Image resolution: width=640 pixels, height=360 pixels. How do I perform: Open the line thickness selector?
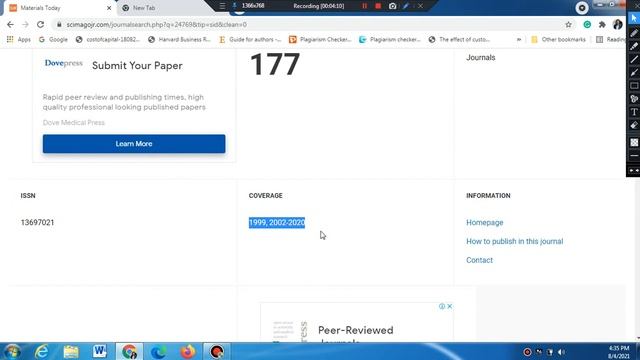tap(633, 156)
